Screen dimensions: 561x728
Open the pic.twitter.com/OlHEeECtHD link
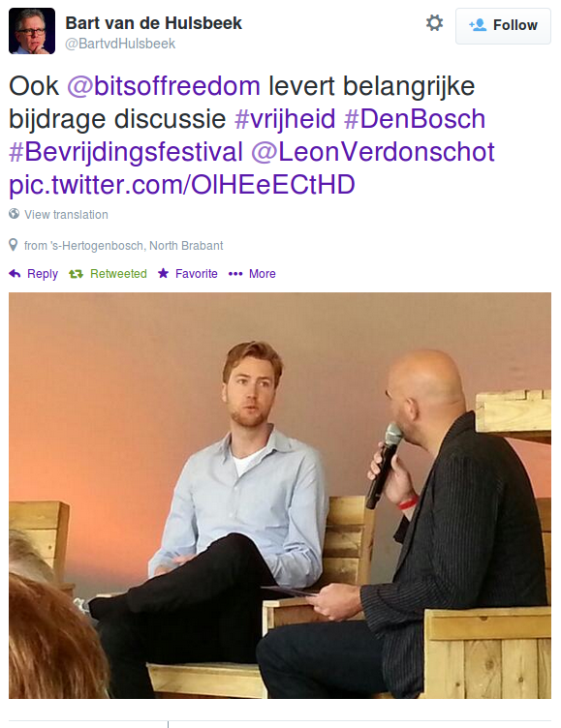(182, 185)
